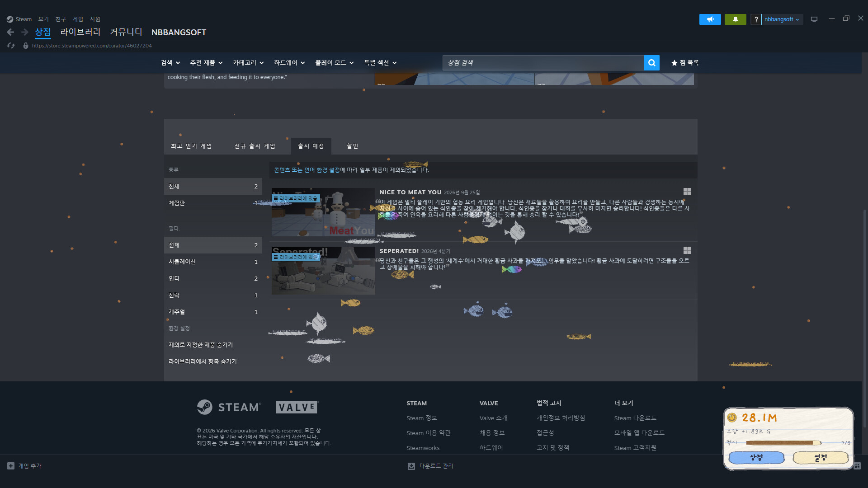The height and width of the screenshot is (488, 868).
Task: Click the yellow 설정 button in the fish widget
Action: [x=821, y=458]
